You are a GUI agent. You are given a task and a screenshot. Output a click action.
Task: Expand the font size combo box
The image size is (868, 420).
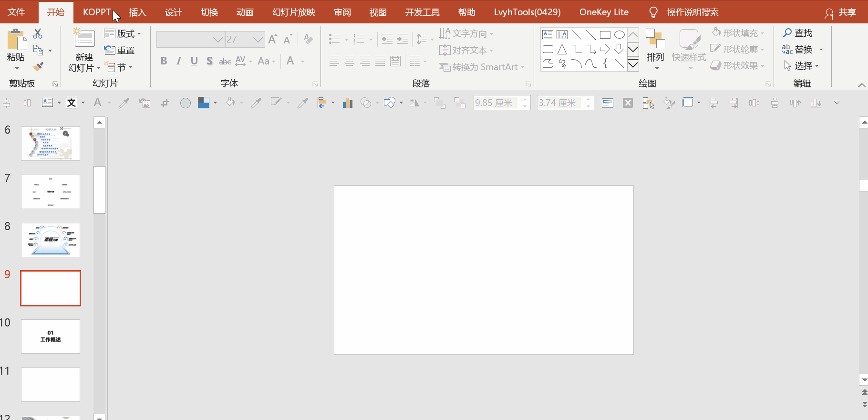pyautogui.click(x=258, y=40)
